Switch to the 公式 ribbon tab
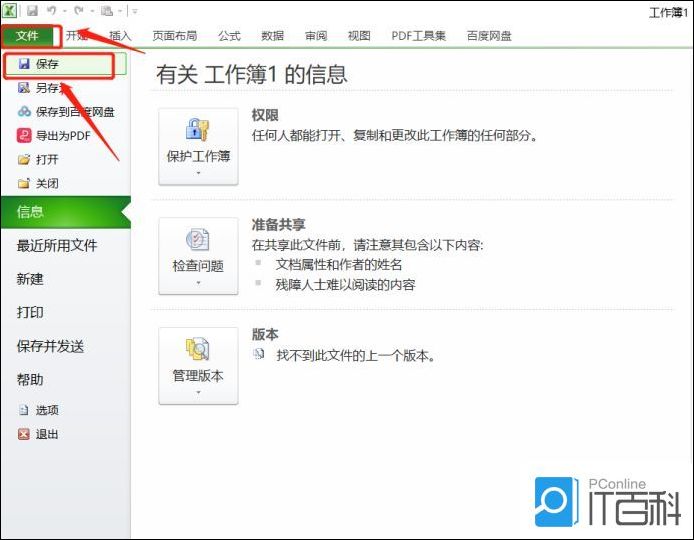Screen dimensions: 694x540 [x=229, y=36]
